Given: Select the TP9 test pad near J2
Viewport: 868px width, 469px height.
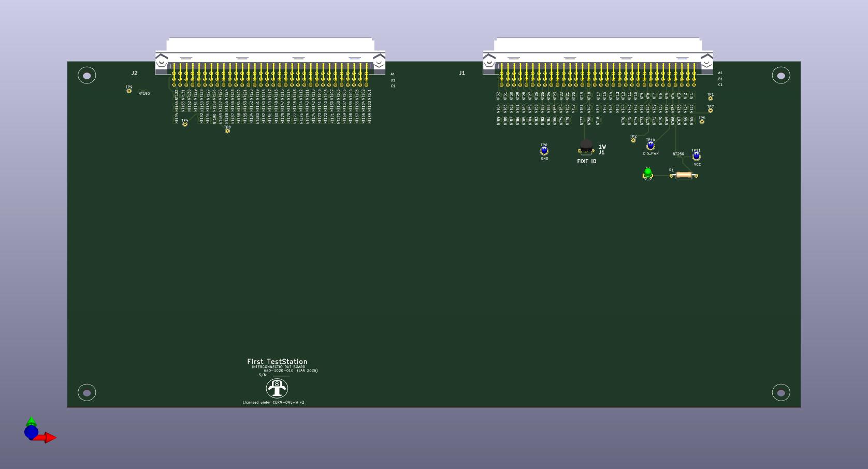Looking at the screenshot, I should pos(129,91).
